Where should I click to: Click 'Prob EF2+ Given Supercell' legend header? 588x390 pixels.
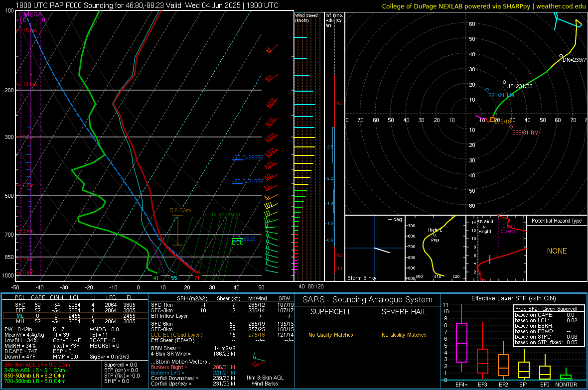tap(546, 309)
